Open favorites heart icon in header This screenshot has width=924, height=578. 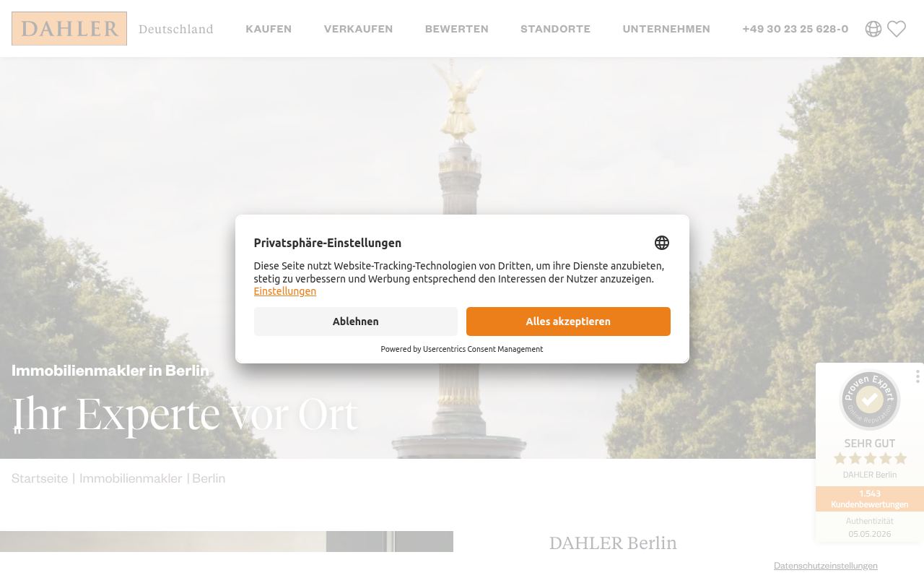tap(897, 29)
